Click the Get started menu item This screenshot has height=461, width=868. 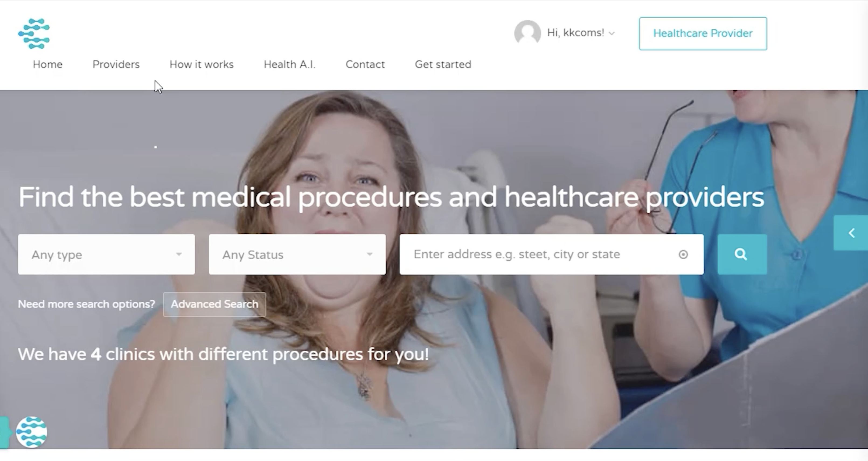443,64
